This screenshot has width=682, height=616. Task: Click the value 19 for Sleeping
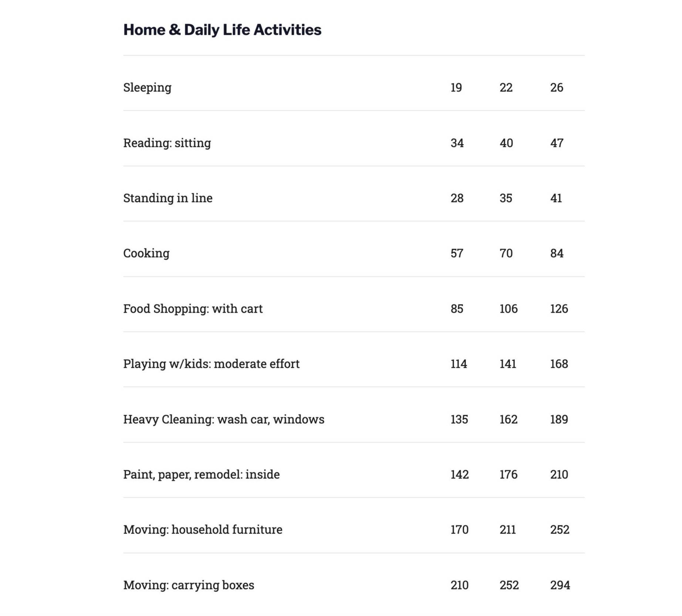click(x=456, y=87)
